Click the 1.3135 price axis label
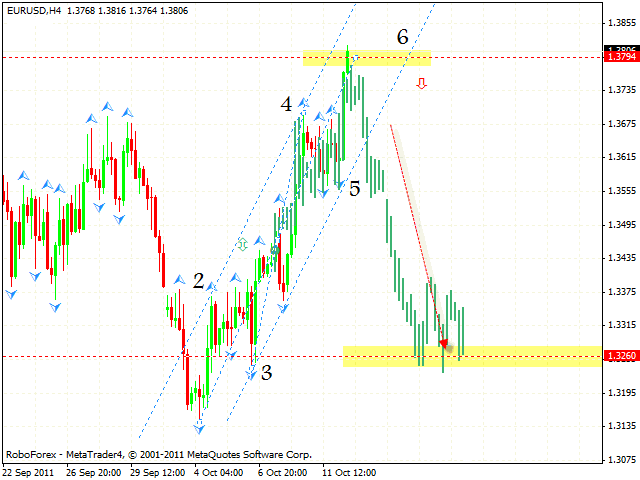 point(622,426)
